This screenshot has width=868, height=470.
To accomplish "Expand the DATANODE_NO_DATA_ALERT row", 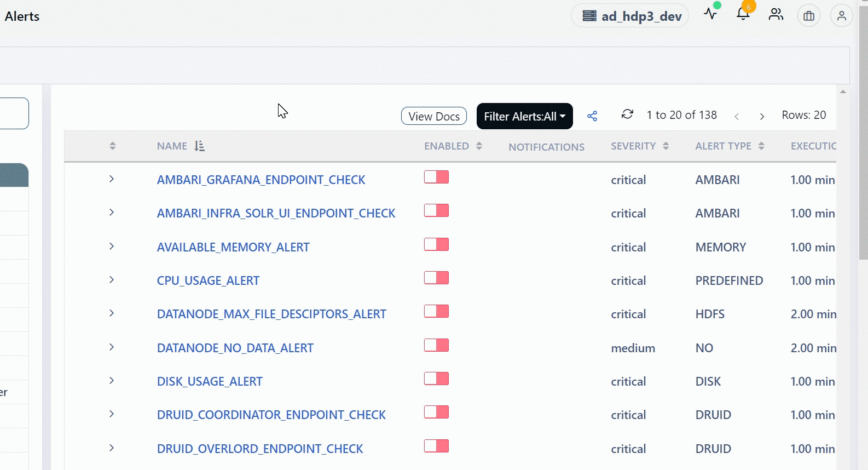I will [112, 347].
